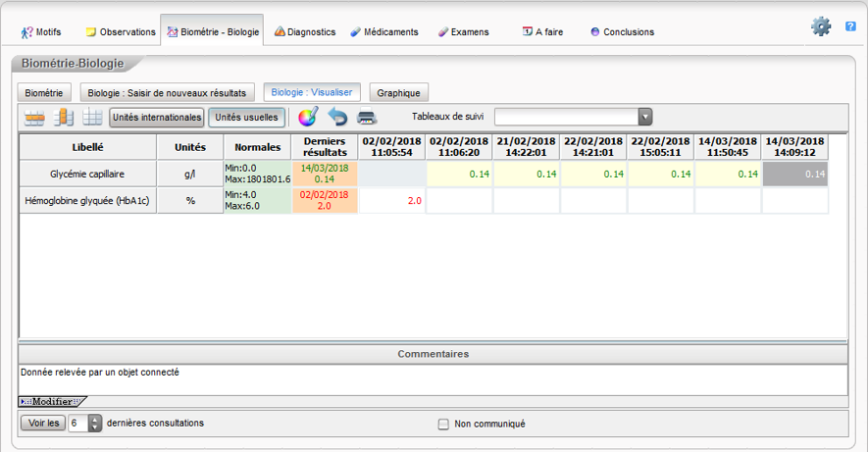Switch to the Diagnostics tab

[x=305, y=32]
